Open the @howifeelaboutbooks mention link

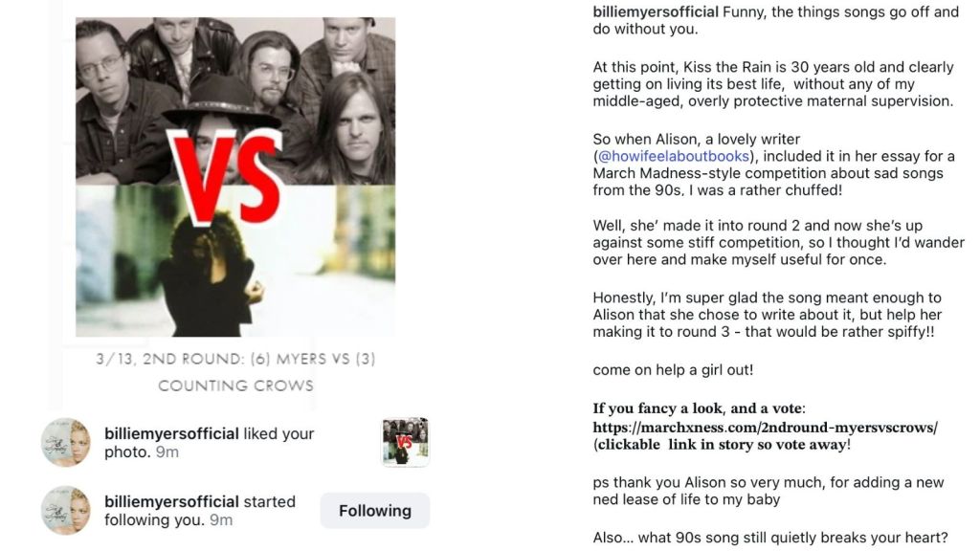coord(673,156)
